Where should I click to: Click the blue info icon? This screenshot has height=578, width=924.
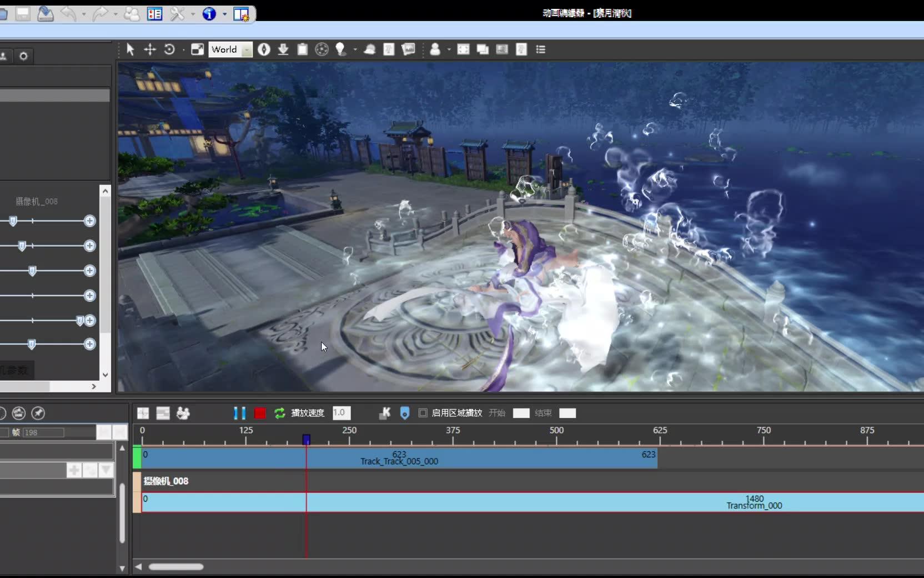(x=209, y=14)
